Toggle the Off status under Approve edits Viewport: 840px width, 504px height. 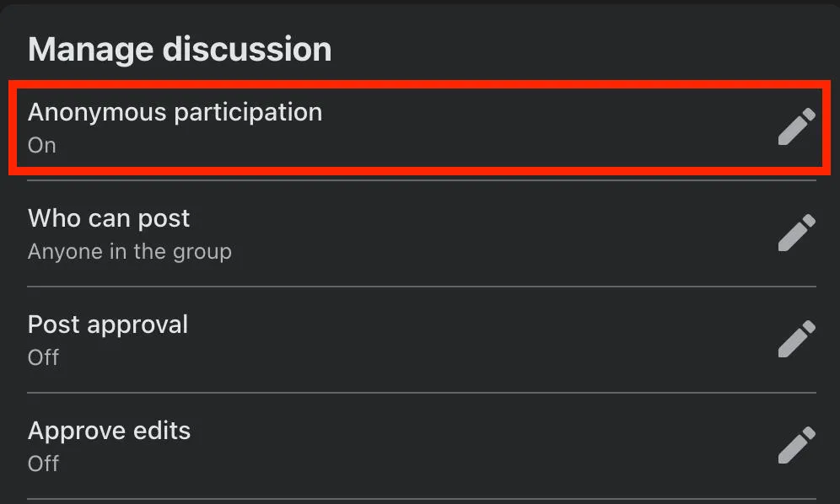tap(43, 464)
